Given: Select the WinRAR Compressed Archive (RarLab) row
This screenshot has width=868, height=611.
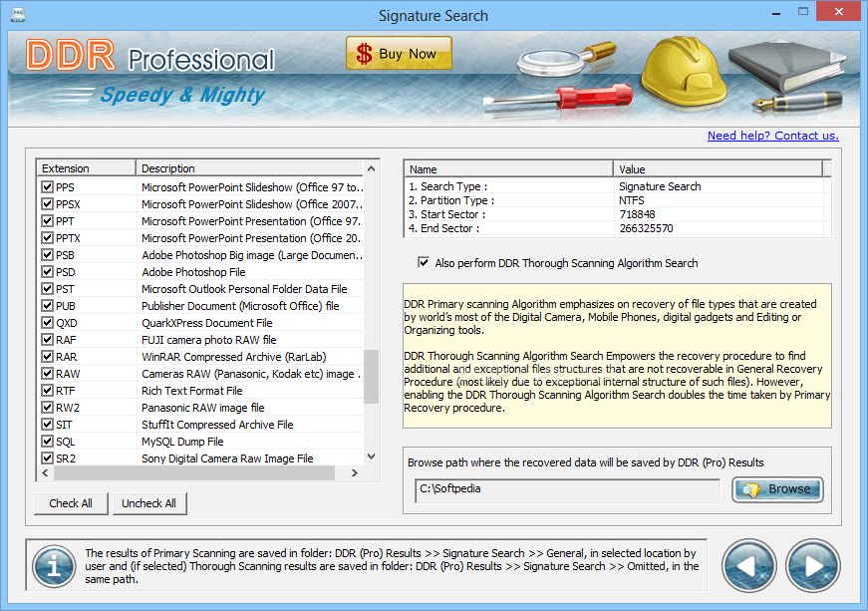Looking at the screenshot, I should coord(200,357).
